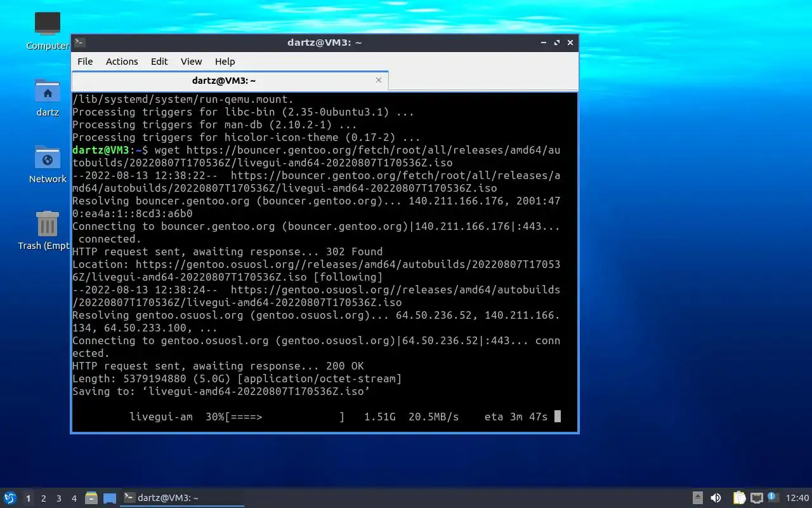Image resolution: width=812 pixels, height=508 pixels.
Task: Click the show desktop taskbar icon
Action: point(110,498)
